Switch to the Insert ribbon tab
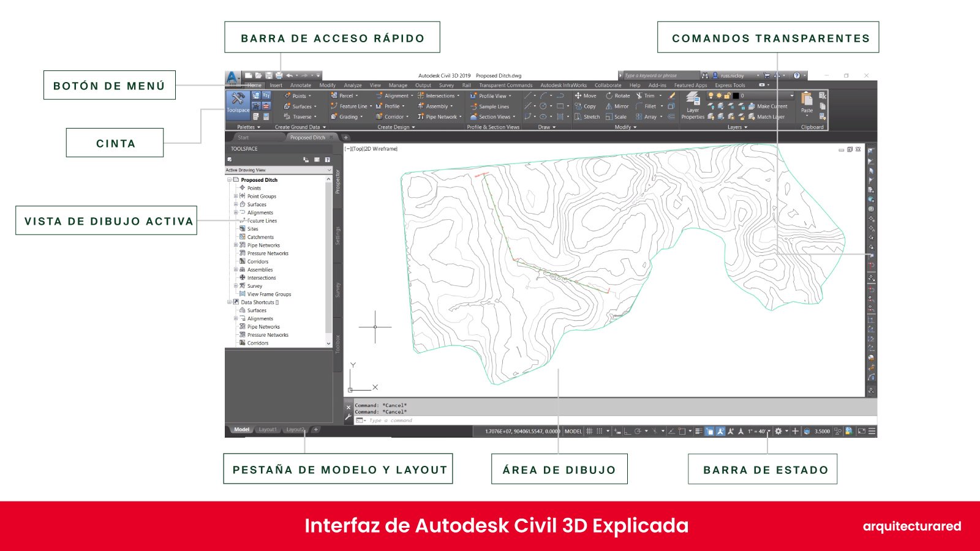This screenshot has width=980, height=551. (276, 85)
